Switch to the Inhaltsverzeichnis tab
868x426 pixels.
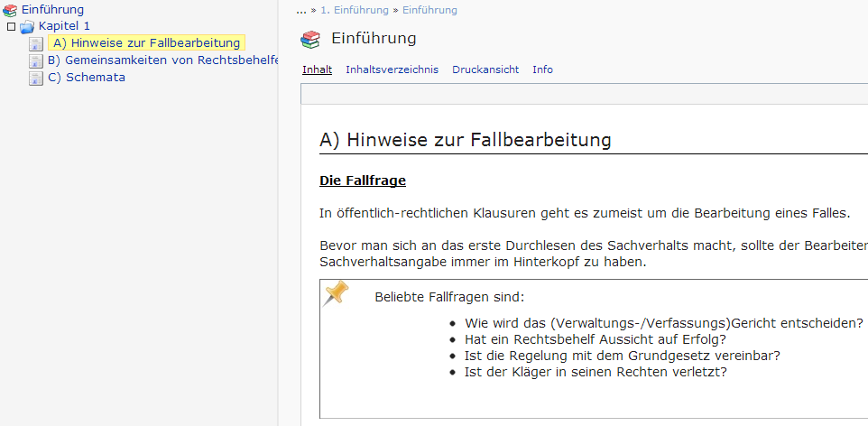[x=392, y=69]
